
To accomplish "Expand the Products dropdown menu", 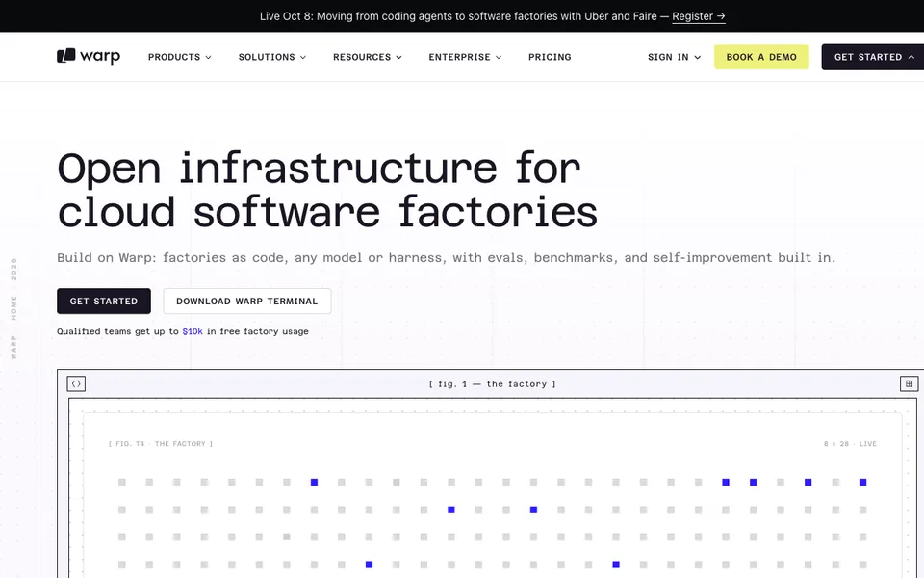I will click(x=180, y=57).
